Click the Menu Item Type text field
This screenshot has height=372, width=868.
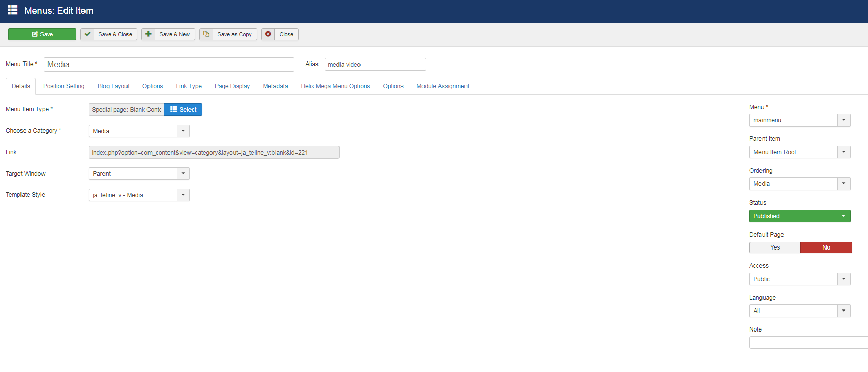pos(126,110)
